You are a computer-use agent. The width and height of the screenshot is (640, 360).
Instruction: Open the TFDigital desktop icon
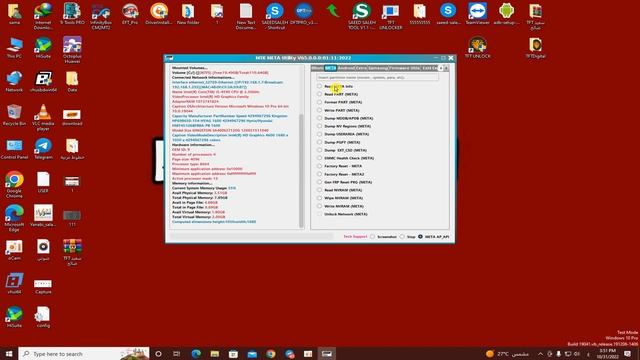(535, 47)
